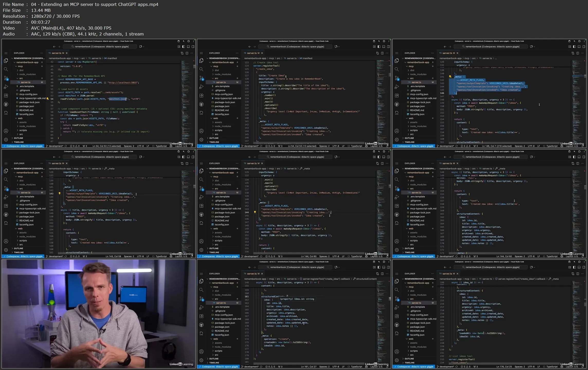Screen dimensions: 588x370
Task: Click the lightbulb beside code line 54
Action: [48, 99]
